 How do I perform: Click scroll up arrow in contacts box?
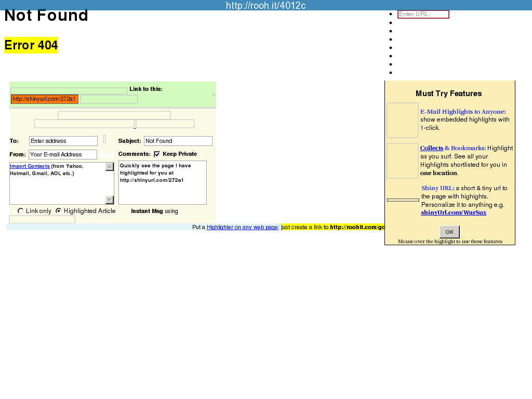110,167
